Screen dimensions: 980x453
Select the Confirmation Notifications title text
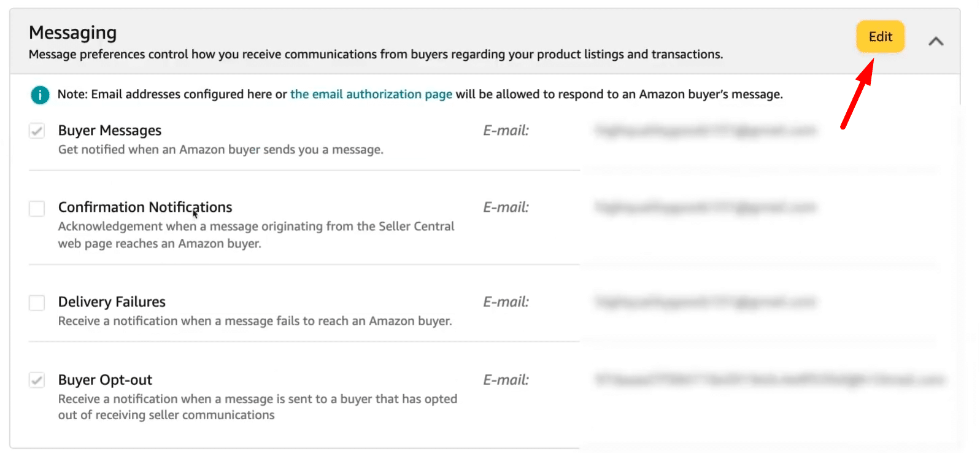click(x=145, y=207)
